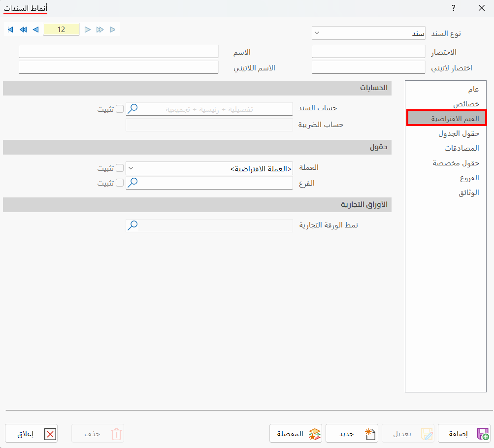Screen dimensions: 494x448
Task: Open المفضلة favorites
Action: 296,434
